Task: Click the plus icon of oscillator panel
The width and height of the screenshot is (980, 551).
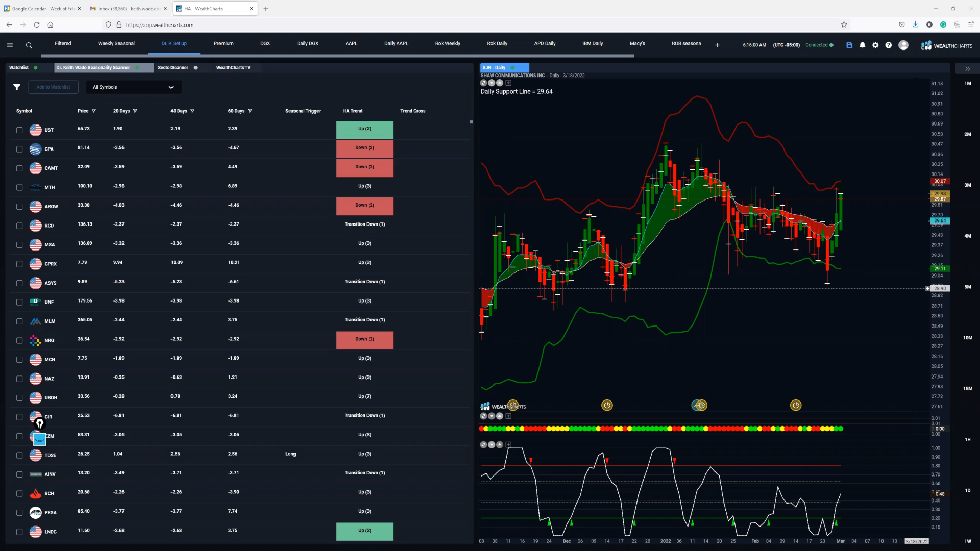Action: 508,445
